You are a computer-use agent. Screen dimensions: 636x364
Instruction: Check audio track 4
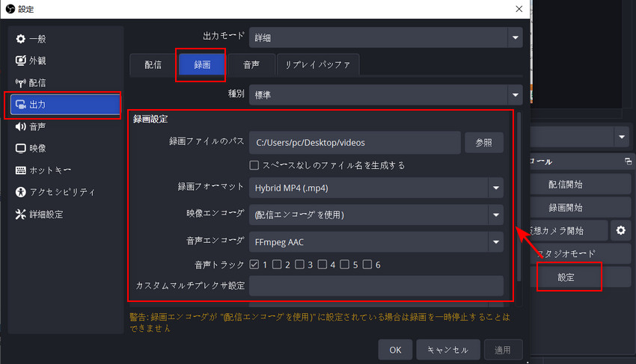click(x=322, y=265)
